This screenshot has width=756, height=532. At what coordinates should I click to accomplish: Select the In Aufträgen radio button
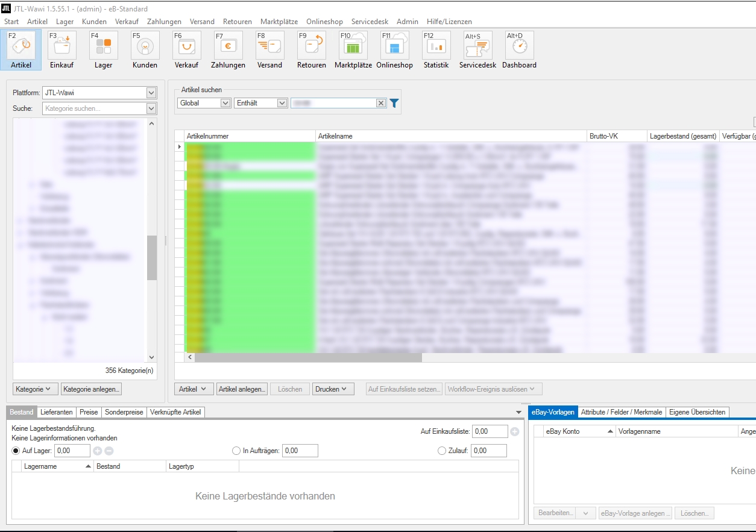pos(236,451)
